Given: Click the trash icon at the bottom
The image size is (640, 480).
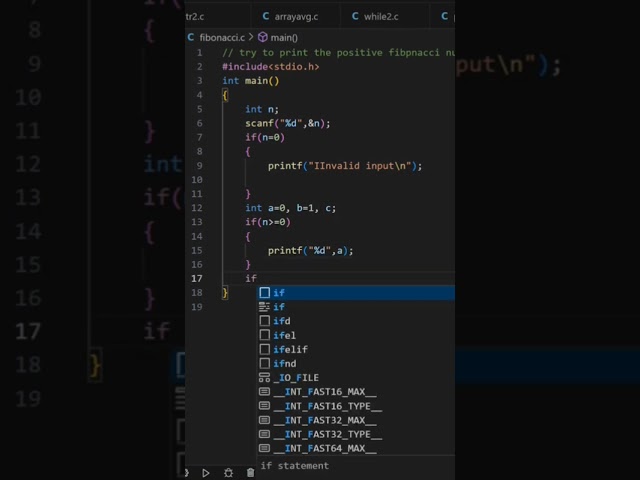Looking at the screenshot, I should pos(251,473).
